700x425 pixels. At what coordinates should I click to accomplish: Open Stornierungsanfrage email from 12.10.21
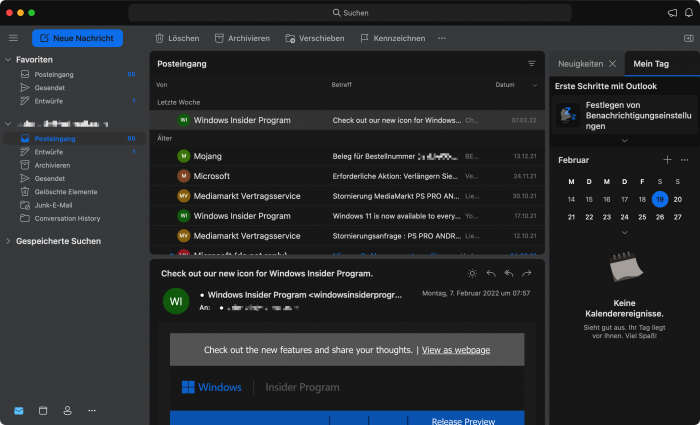coord(347,236)
